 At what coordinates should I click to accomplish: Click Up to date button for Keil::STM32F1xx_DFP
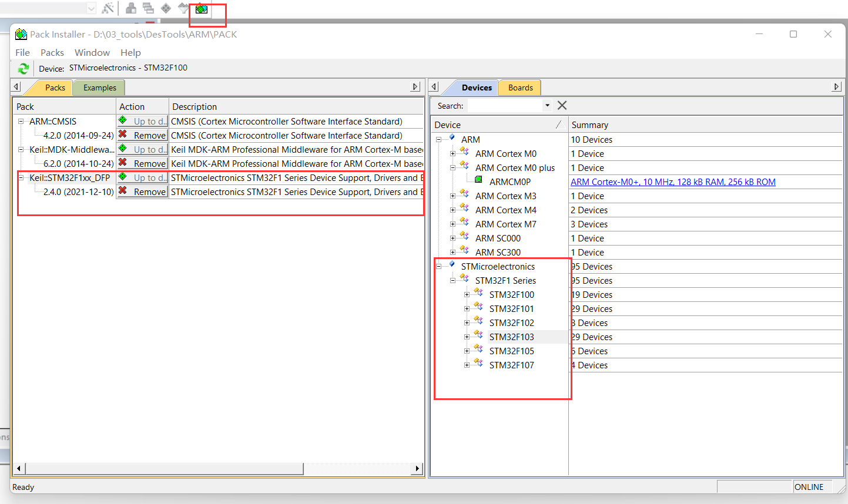point(143,177)
